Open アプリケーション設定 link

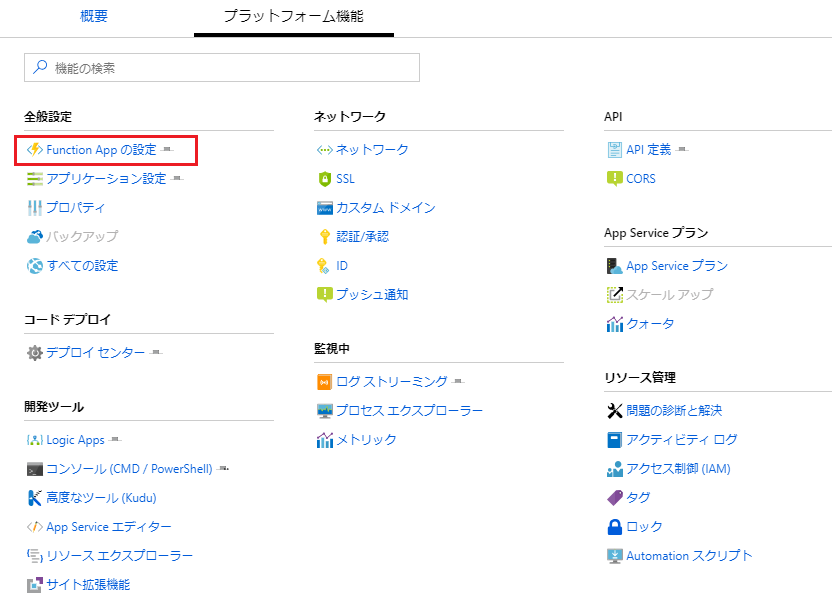(x=107, y=179)
